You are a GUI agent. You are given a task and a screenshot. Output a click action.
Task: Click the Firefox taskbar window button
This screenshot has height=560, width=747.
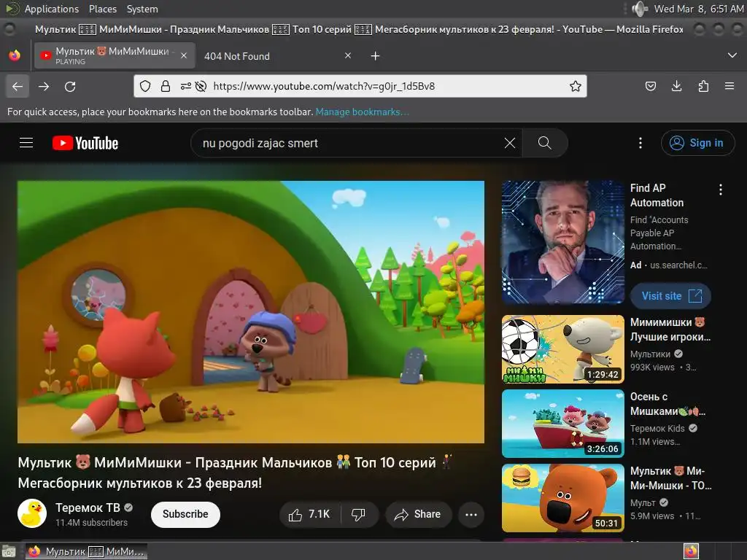tap(86, 551)
